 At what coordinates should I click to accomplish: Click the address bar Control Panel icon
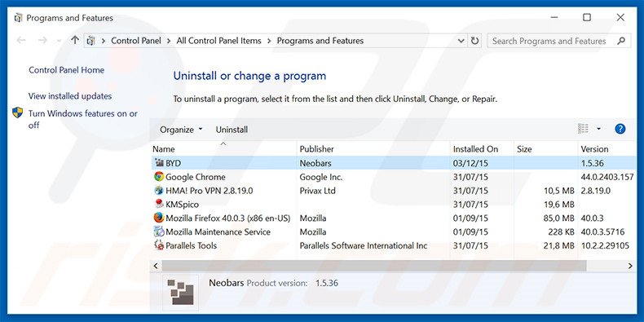tap(91, 41)
